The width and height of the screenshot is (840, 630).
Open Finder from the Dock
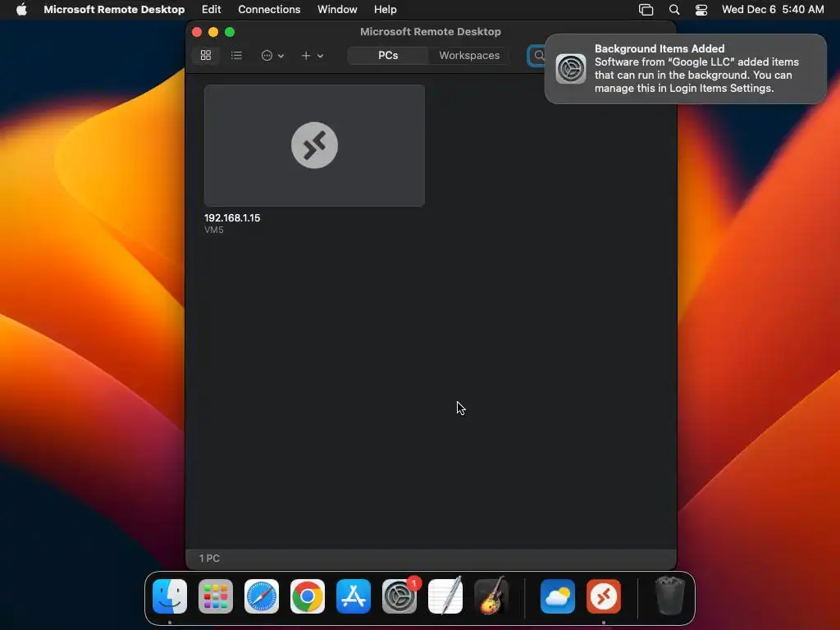[x=170, y=596]
